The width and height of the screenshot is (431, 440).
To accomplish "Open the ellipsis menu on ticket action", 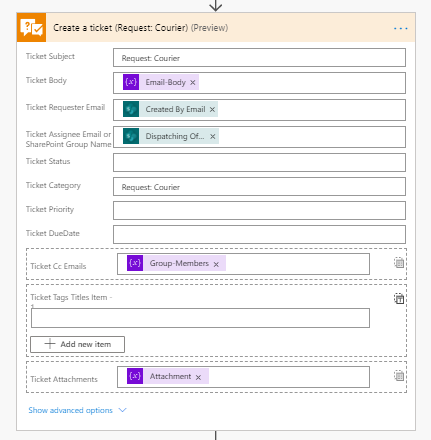I will [400, 28].
